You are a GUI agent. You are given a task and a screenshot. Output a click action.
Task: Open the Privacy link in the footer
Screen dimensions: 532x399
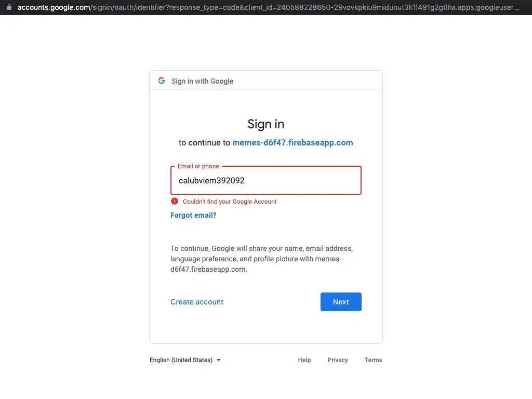[338, 360]
